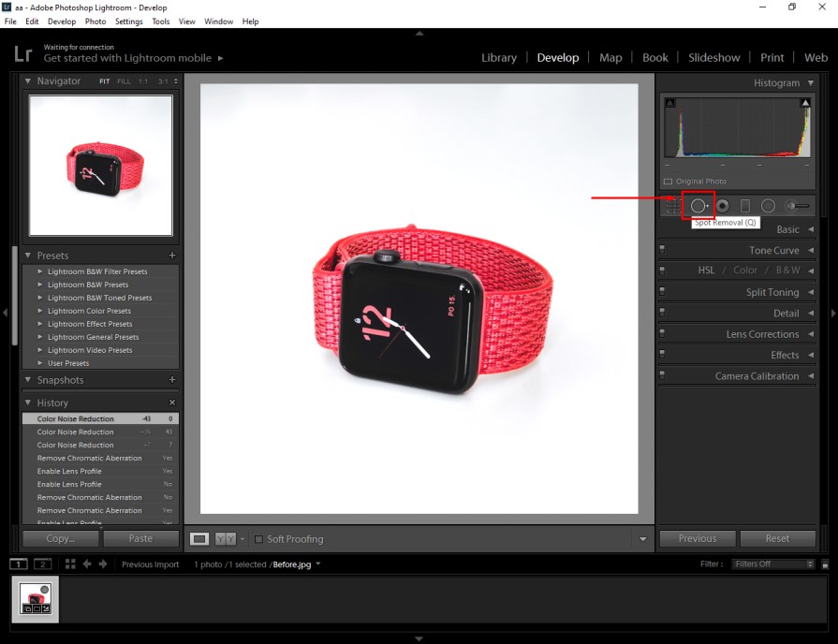
Task: Open the Before.jpg source path menu
Action: point(318,563)
